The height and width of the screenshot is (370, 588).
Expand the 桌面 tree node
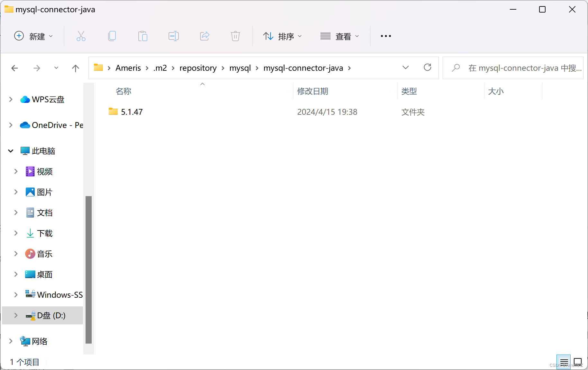(x=16, y=274)
